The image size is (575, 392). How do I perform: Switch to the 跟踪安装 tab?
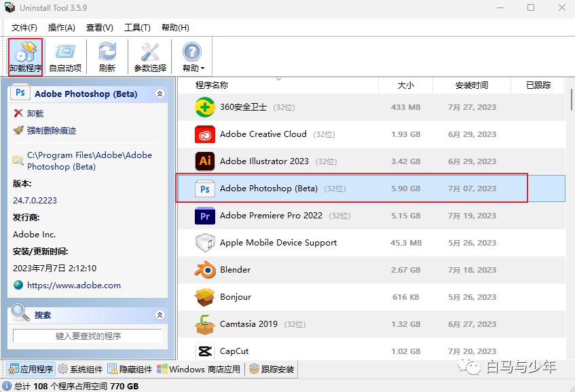(x=272, y=369)
